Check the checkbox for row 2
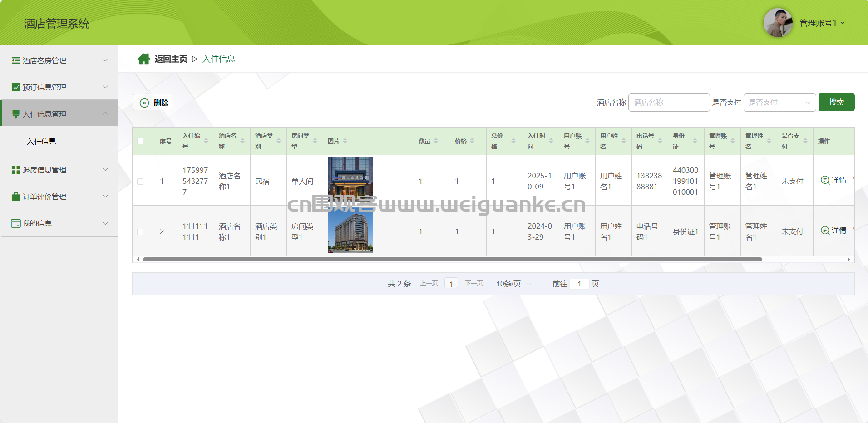This screenshot has height=423, width=868. tap(140, 232)
